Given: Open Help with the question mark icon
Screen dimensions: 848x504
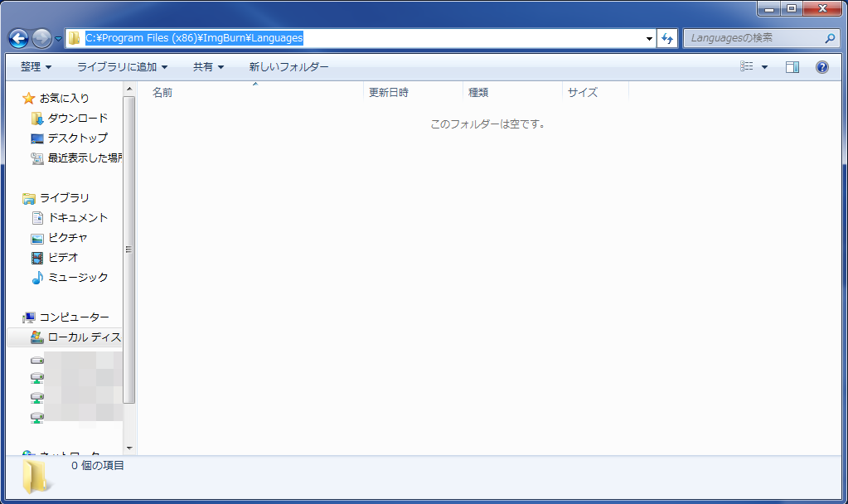Looking at the screenshot, I should coord(822,67).
